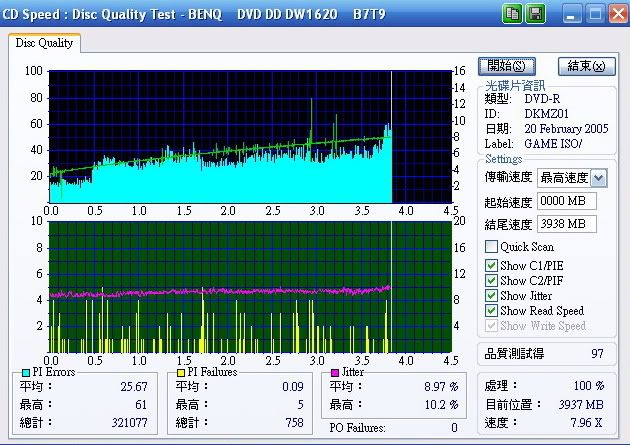Click PI Errors maximum value 61
The image size is (630, 445).
coord(141,404)
